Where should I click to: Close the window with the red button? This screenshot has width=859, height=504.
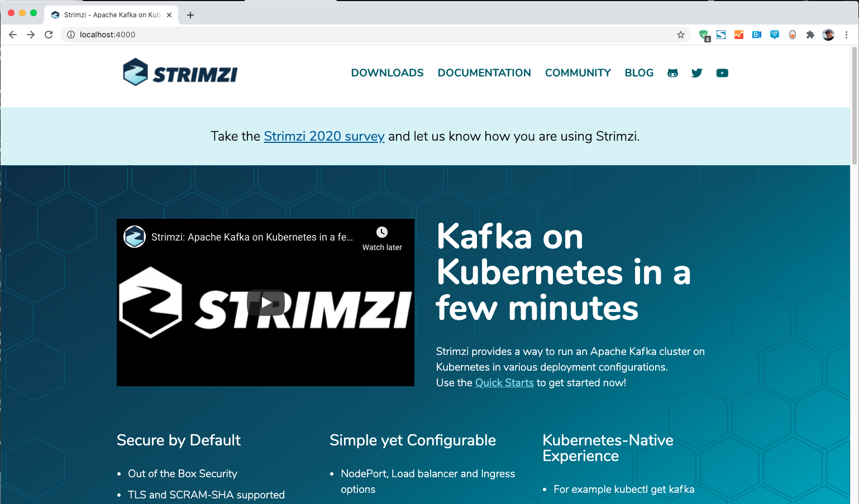[x=11, y=13]
